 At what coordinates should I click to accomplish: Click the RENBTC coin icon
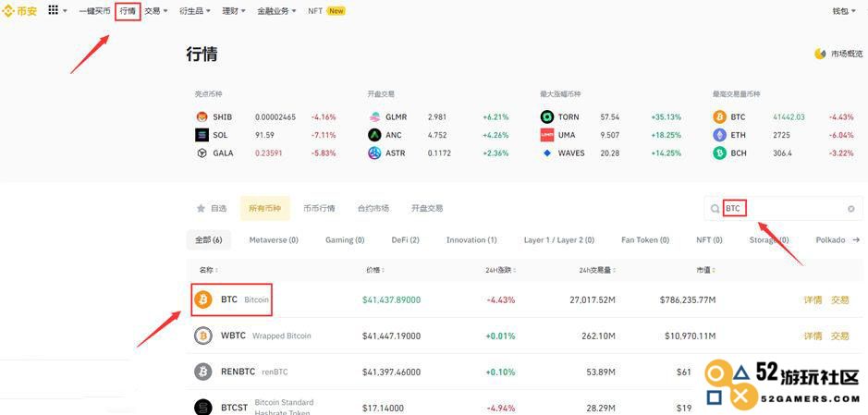tap(203, 372)
